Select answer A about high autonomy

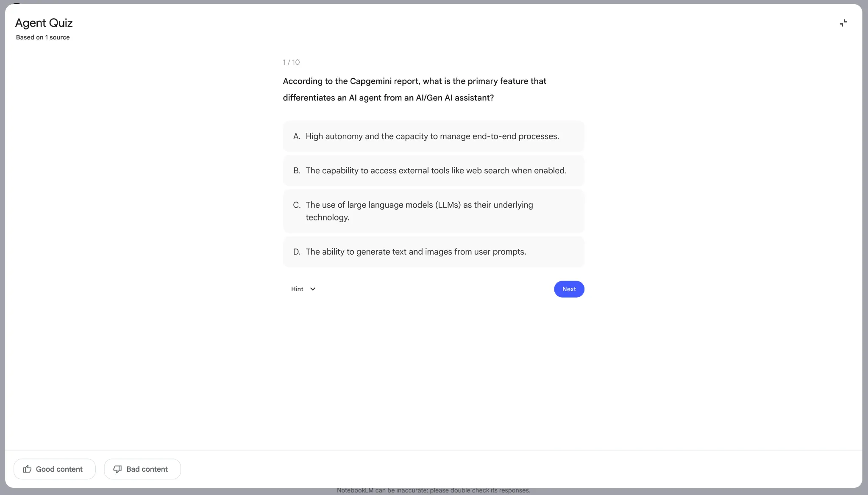[x=433, y=136]
